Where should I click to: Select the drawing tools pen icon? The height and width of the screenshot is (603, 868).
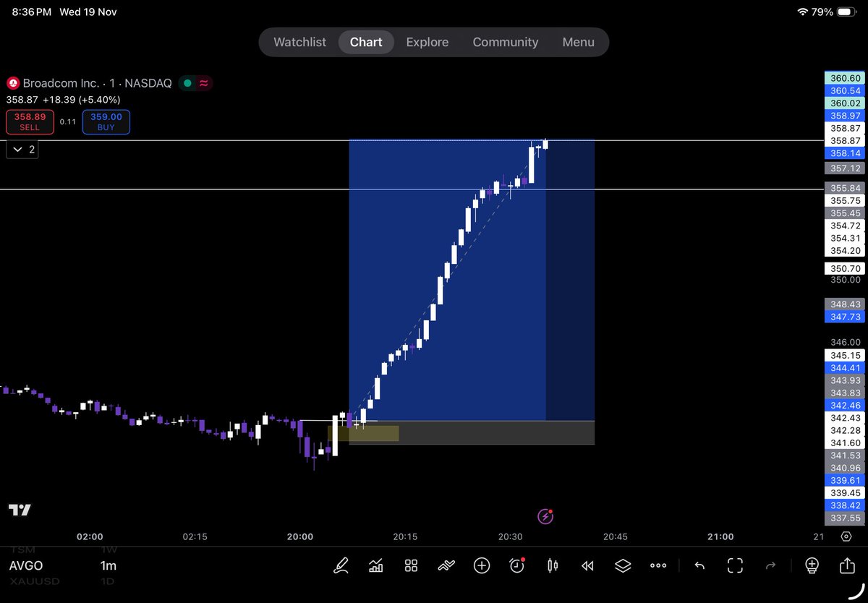341,565
